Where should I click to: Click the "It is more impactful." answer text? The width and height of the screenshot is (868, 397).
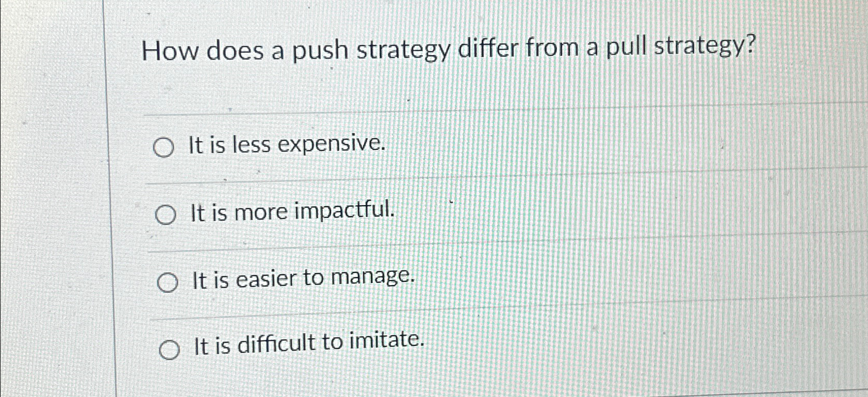pyautogui.click(x=292, y=212)
